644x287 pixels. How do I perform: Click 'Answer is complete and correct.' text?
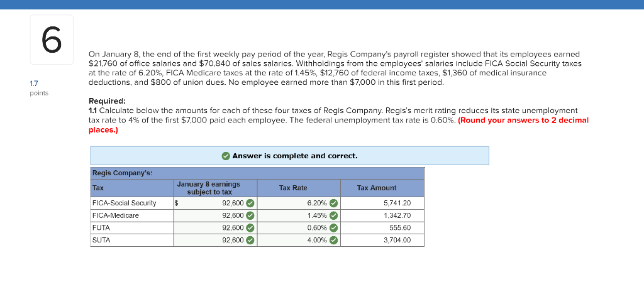[x=295, y=156]
